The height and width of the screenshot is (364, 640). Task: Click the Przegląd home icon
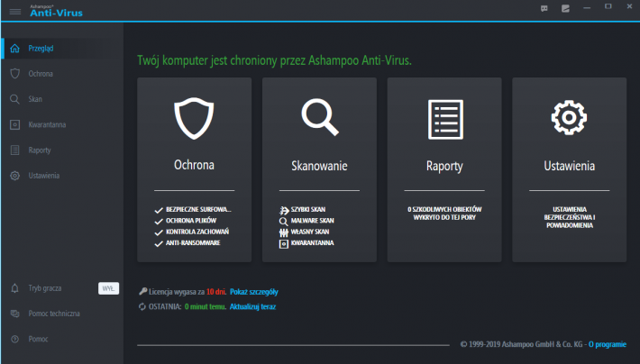coord(14,48)
